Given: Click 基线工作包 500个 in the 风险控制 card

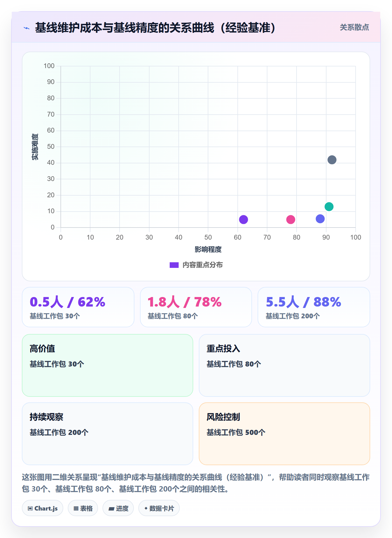Looking at the screenshot, I should [x=236, y=432].
